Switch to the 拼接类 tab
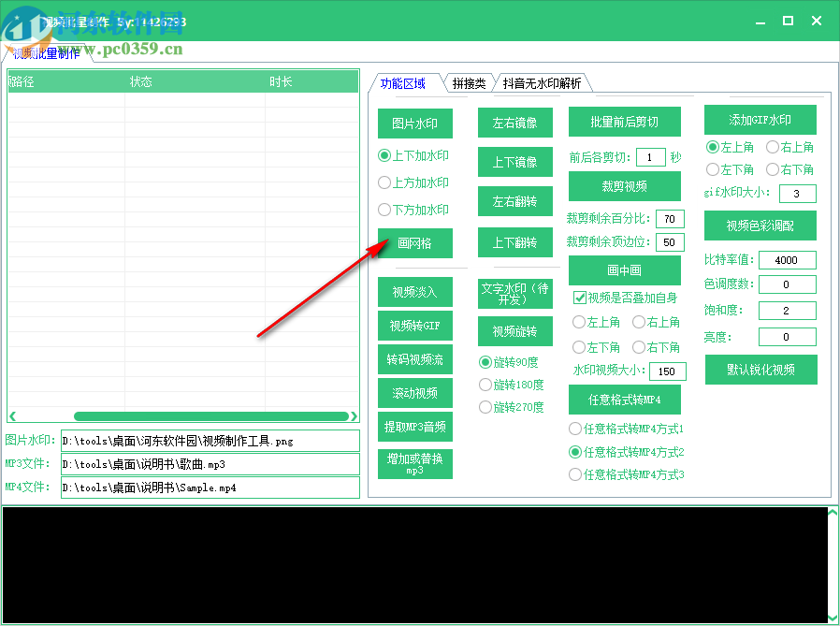The height and width of the screenshot is (626, 840). point(469,83)
